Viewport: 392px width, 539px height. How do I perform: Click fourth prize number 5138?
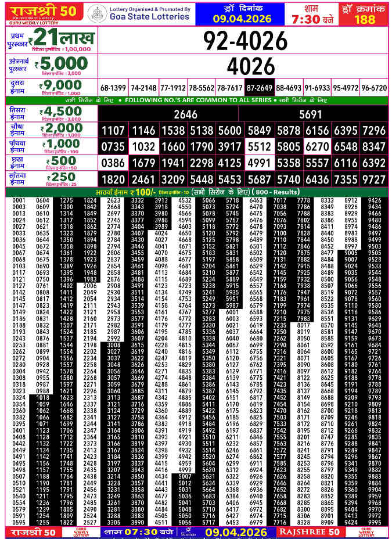(202, 131)
